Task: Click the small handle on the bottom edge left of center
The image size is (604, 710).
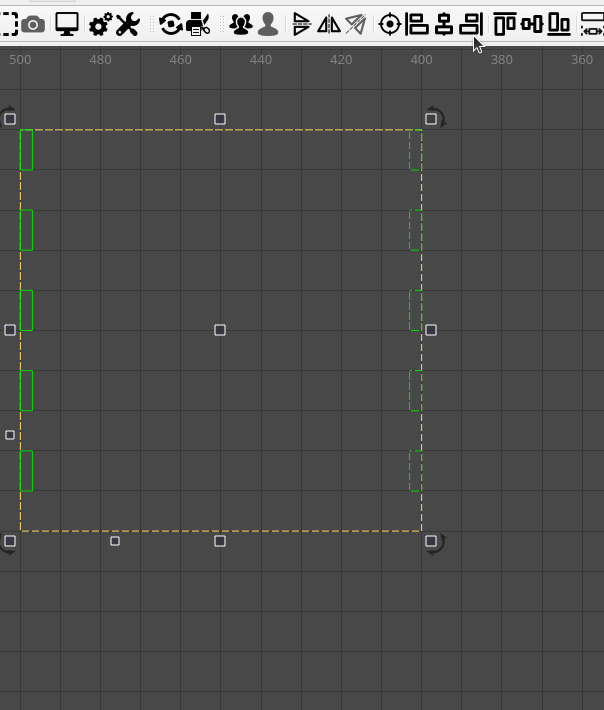Action: (115, 541)
